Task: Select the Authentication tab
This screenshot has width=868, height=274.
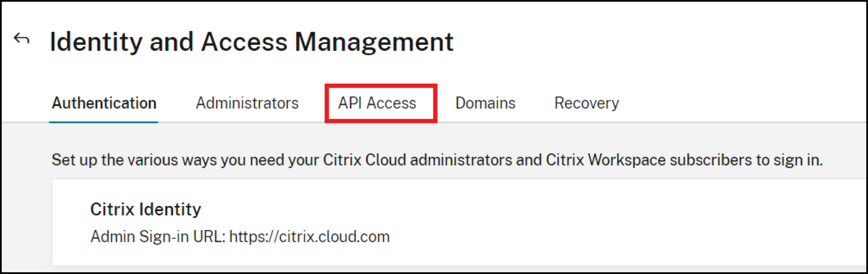Action: click(x=104, y=103)
